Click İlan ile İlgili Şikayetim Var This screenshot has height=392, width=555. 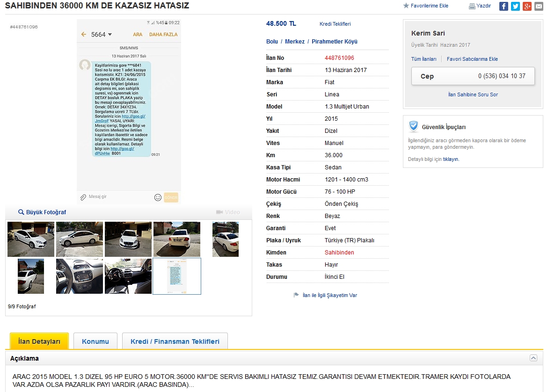[x=330, y=295]
